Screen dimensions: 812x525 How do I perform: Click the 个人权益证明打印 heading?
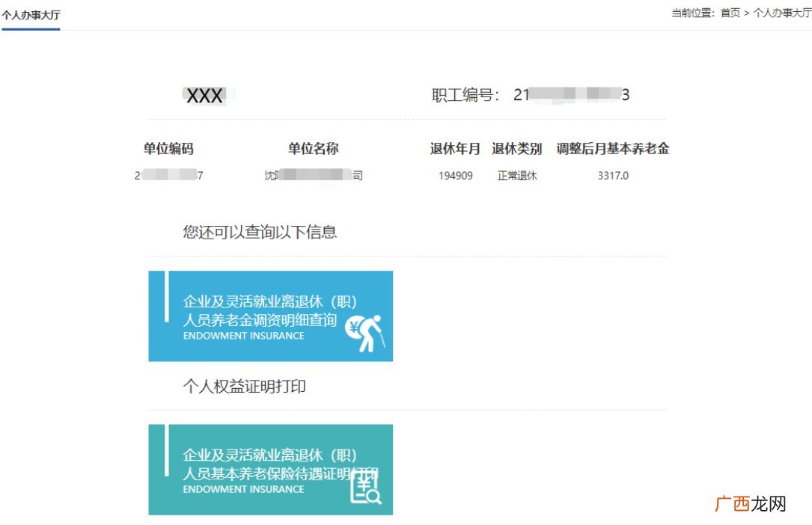click(245, 387)
